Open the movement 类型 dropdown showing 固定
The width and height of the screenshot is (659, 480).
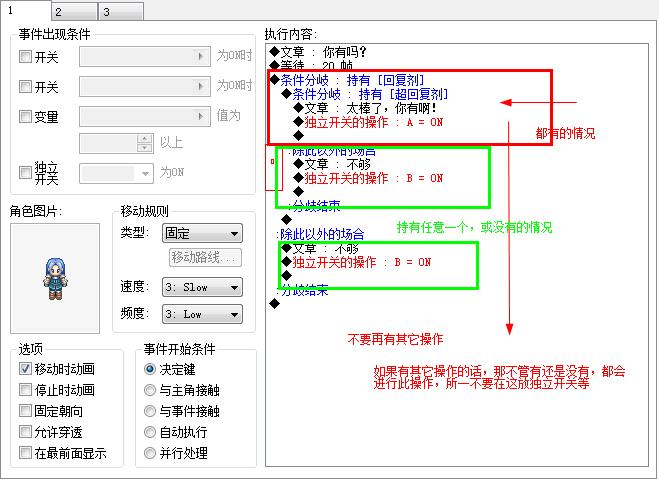(x=202, y=233)
